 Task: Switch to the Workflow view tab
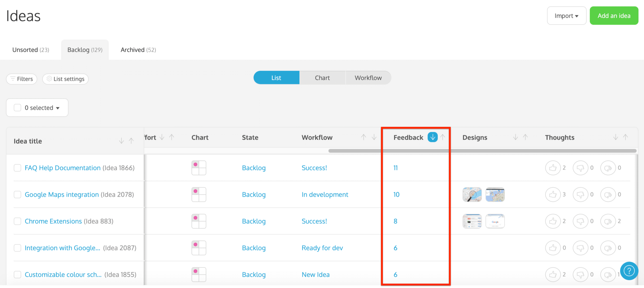click(x=368, y=78)
